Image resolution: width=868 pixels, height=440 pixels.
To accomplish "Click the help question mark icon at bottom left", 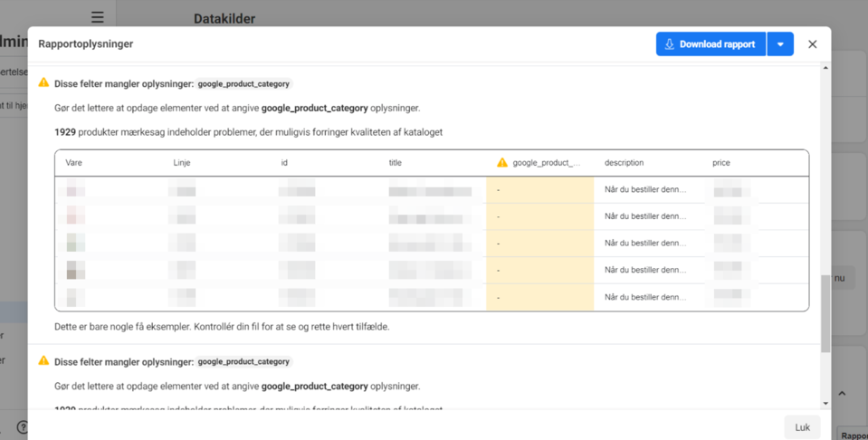I will tap(22, 427).
